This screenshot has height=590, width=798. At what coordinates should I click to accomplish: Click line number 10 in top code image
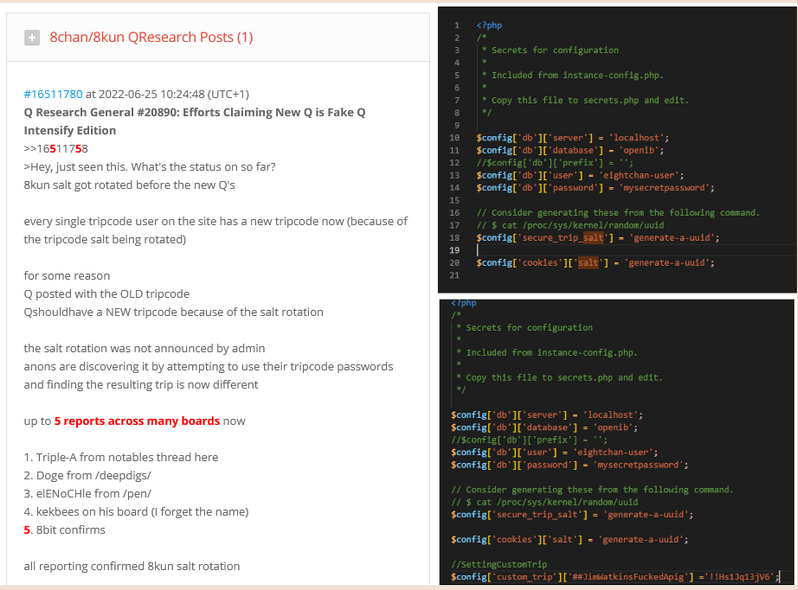click(x=454, y=138)
